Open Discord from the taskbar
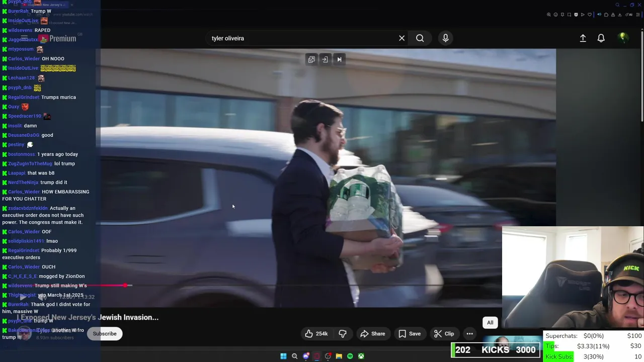This screenshot has width=644, height=362. coord(306,356)
